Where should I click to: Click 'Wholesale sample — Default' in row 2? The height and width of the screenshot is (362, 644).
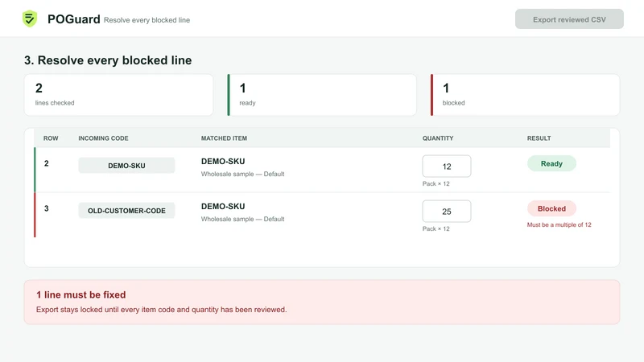click(x=243, y=174)
